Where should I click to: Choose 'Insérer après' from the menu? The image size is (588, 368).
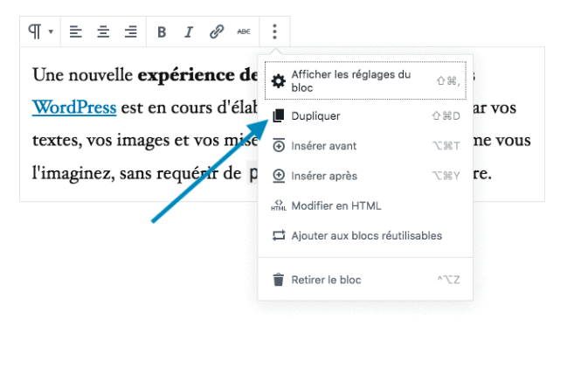(x=324, y=176)
